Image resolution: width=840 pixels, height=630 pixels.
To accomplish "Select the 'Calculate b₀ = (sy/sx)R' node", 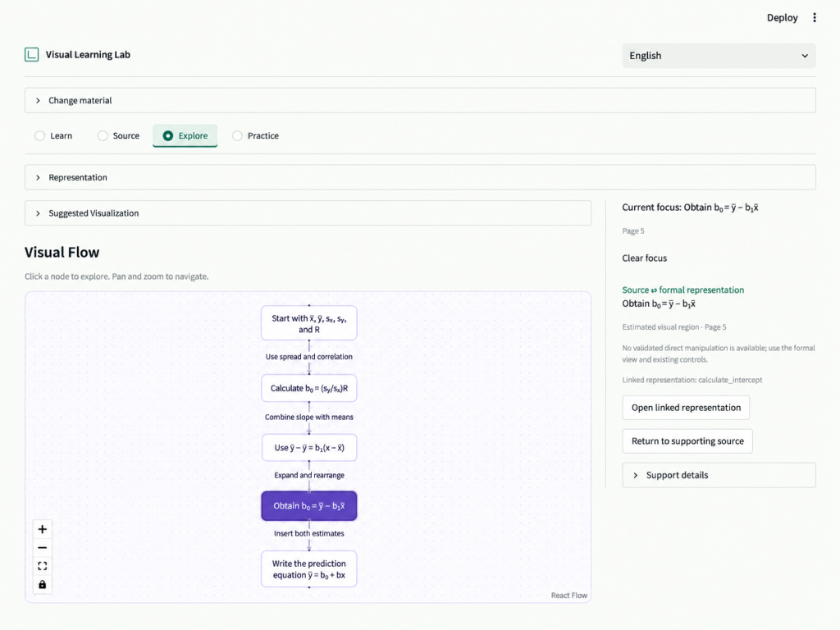I will coord(309,388).
